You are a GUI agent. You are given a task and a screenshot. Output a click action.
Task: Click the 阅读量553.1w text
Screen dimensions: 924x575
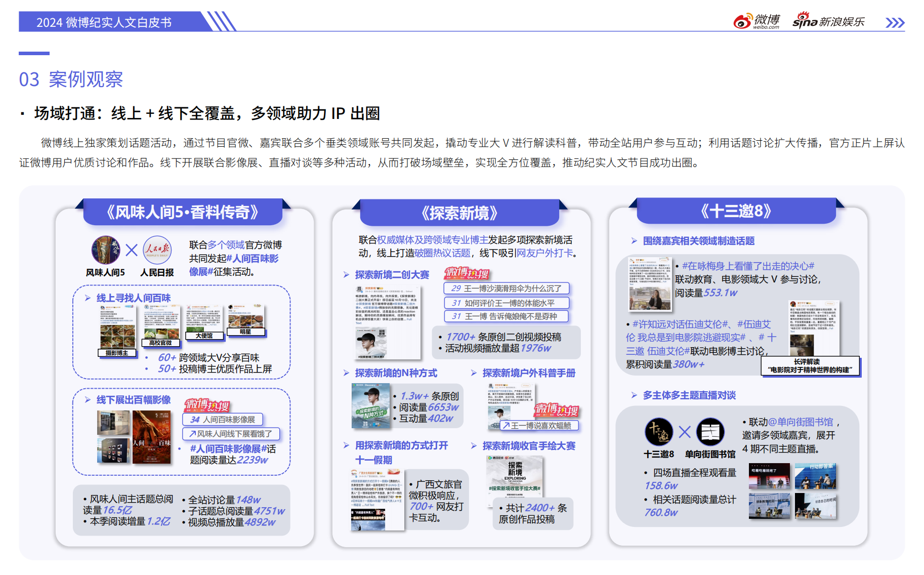coord(706,293)
